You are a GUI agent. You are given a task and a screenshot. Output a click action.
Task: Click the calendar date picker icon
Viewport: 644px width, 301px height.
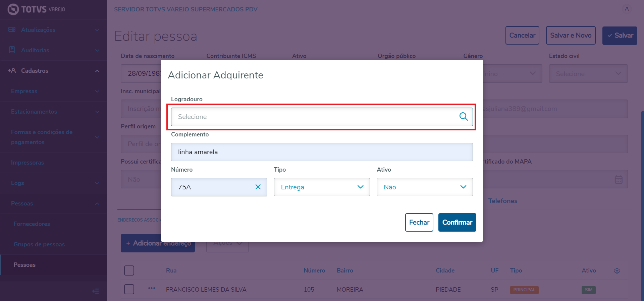click(x=619, y=179)
